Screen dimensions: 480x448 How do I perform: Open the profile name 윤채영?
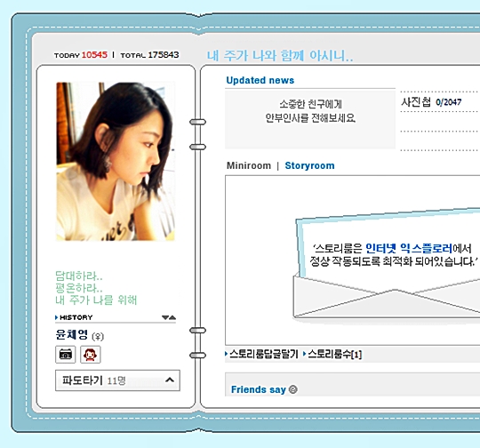tap(72, 334)
